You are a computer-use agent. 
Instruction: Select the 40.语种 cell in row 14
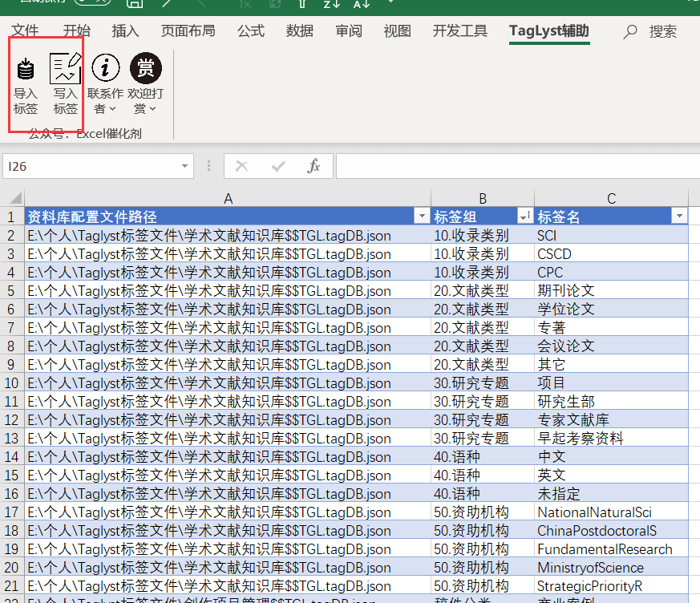pyautogui.click(x=483, y=456)
